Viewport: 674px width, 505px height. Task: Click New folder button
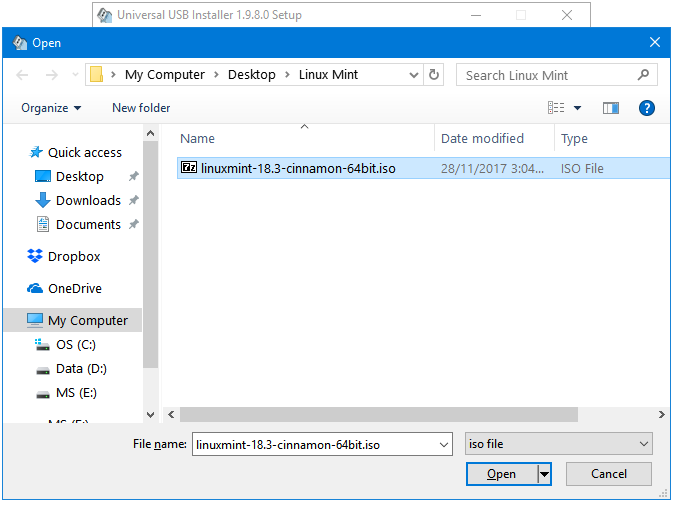tap(141, 108)
